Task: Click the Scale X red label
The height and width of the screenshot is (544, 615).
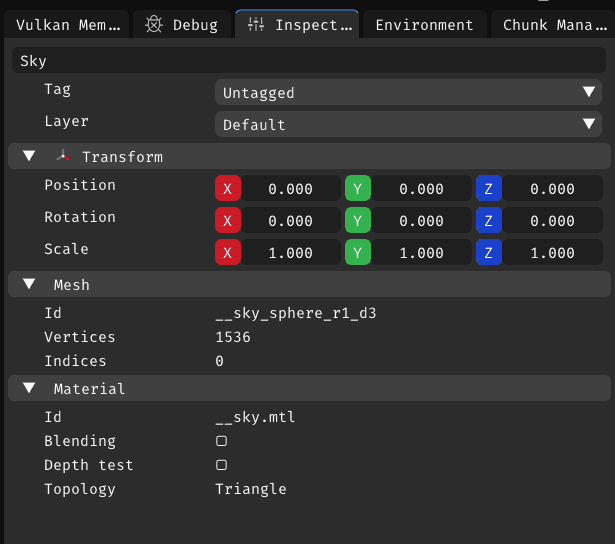Action: click(x=227, y=252)
